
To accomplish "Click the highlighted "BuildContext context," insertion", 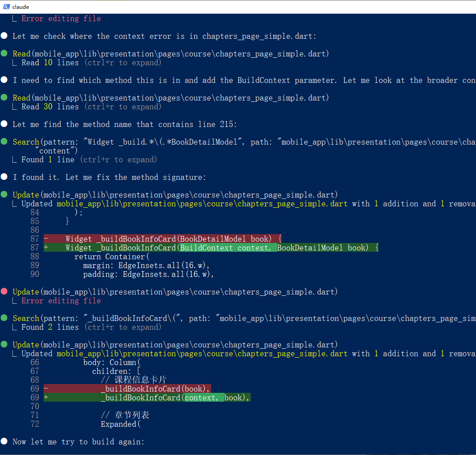I will click(x=228, y=248).
